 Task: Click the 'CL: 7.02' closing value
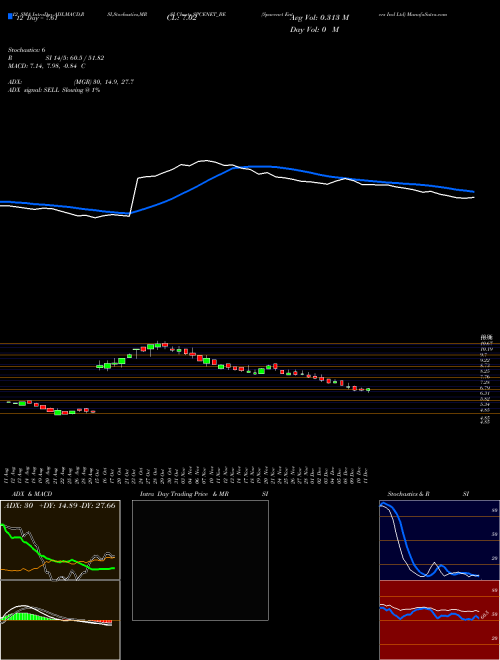coord(182,18)
